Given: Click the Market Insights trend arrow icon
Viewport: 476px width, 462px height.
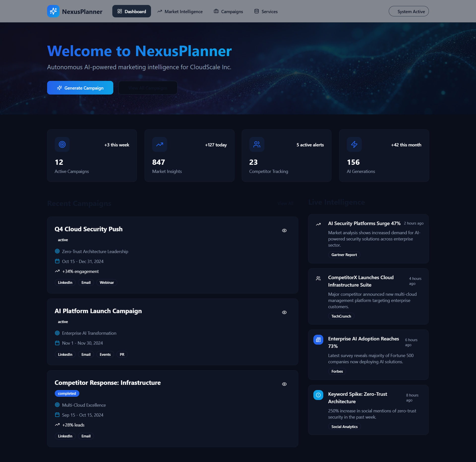Looking at the screenshot, I should coord(159,144).
